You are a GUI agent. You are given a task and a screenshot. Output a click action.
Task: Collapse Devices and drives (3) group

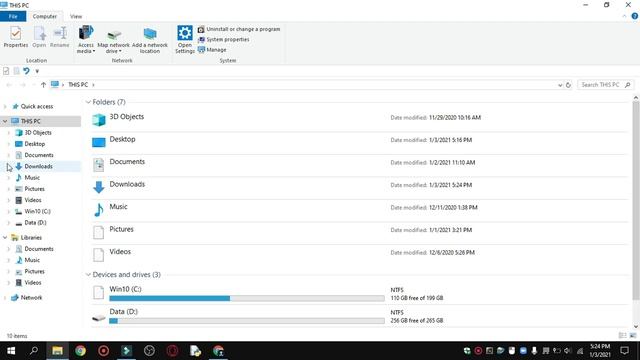(88, 275)
